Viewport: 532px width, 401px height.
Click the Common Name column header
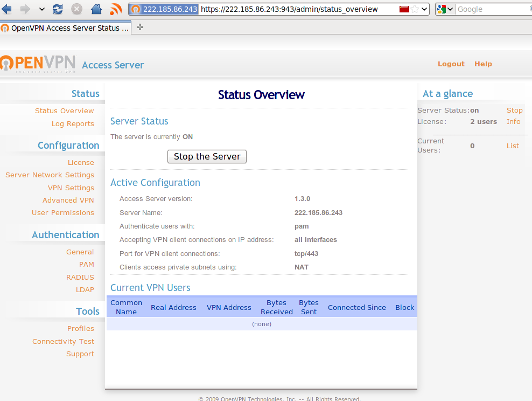pyautogui.click(x=126, y=307)
